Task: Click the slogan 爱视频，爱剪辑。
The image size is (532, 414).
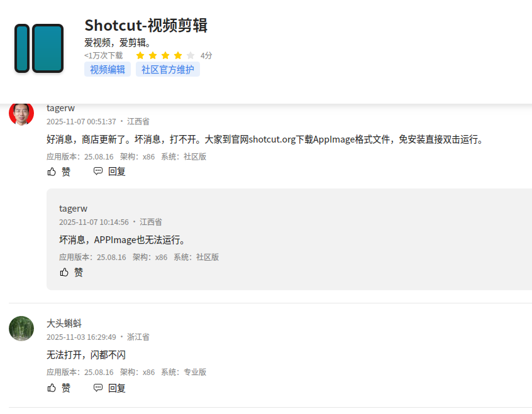Action: point(118,43)
